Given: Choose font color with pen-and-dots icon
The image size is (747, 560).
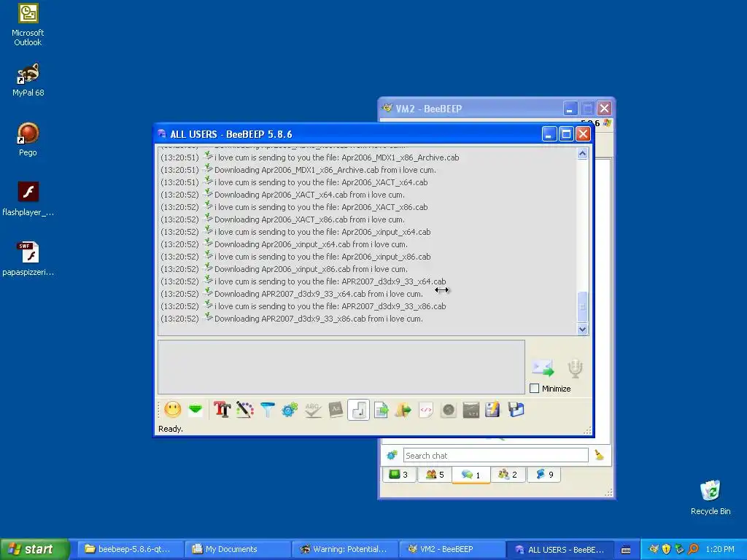Looking at the screenshot, I should (x=244, y=410).
